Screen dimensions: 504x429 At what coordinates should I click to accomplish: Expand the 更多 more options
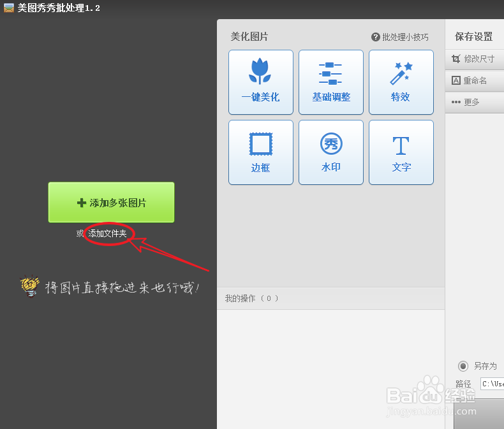475,102
